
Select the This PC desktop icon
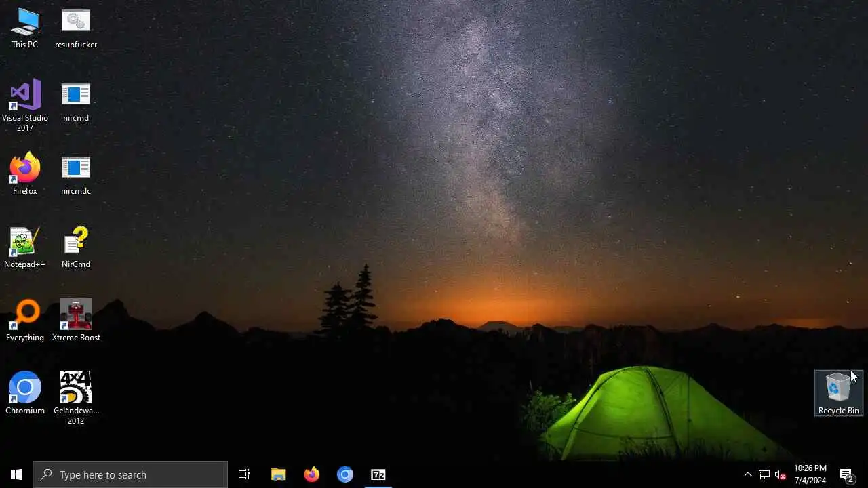(x=25, y=29)
